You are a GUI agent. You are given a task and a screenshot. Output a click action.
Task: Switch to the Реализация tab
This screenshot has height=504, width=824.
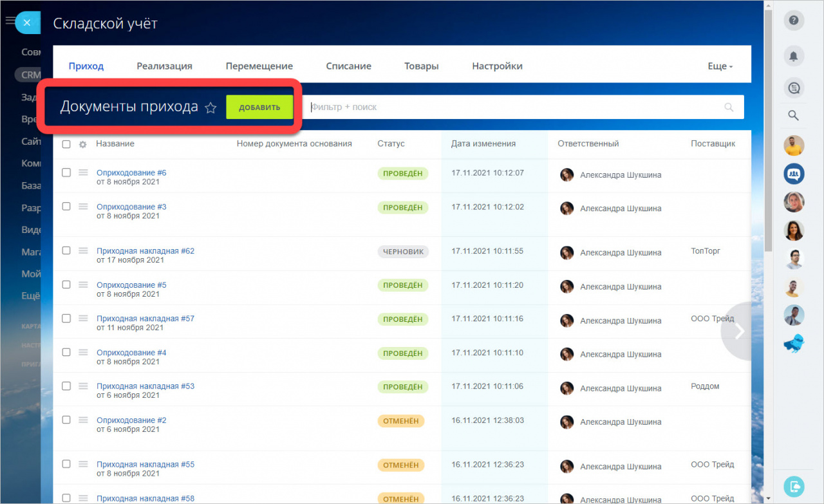(164, 66)
